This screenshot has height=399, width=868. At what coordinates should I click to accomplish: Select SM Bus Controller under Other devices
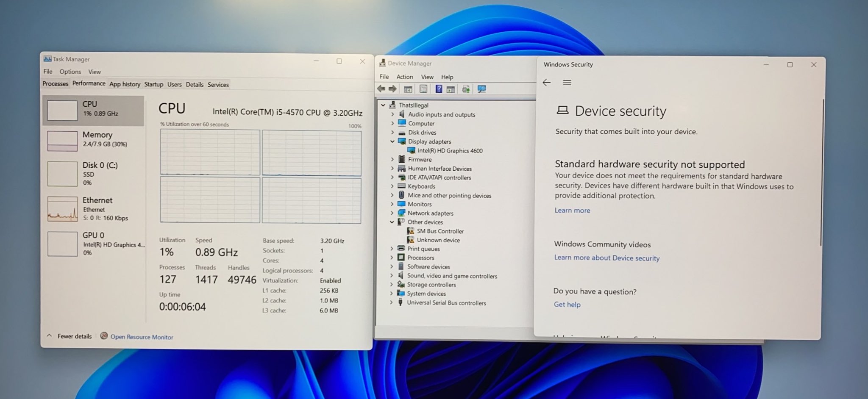click(x=441, y=231)
